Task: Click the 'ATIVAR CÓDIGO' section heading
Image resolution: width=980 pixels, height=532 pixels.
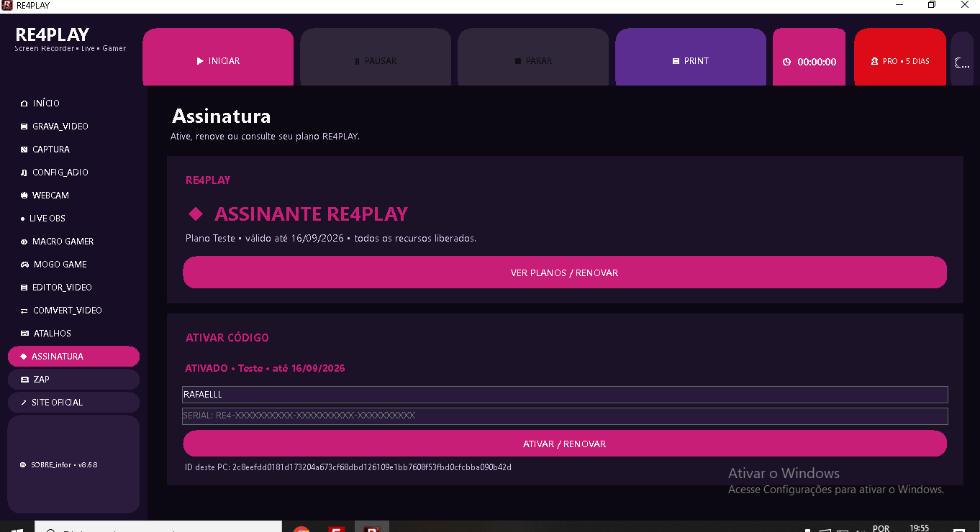Action: pyautogui.click(x=227, y=338)
